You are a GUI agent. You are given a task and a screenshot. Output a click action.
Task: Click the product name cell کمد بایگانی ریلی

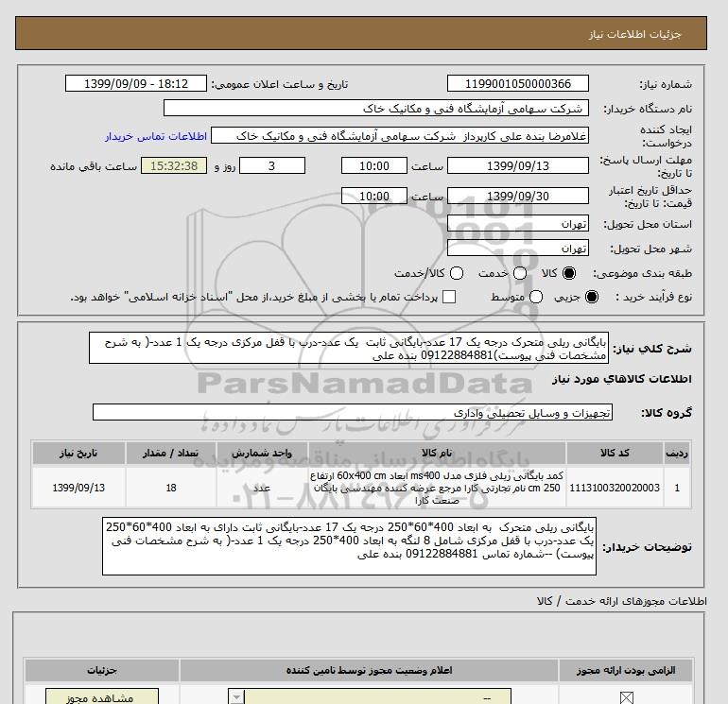click(x=437, y=488)
